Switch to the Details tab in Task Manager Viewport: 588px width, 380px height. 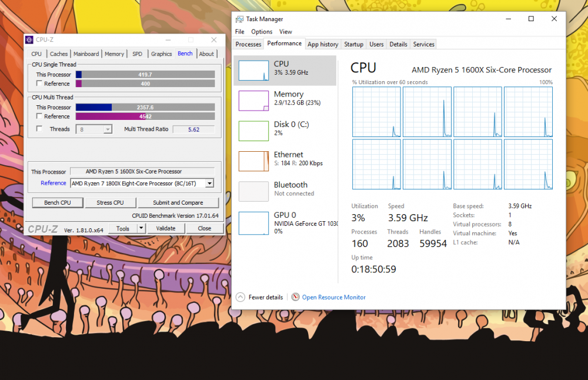(398, 44)
